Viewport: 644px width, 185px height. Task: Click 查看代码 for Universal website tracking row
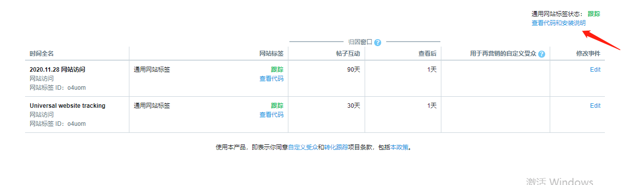click(x=271, y=115)
